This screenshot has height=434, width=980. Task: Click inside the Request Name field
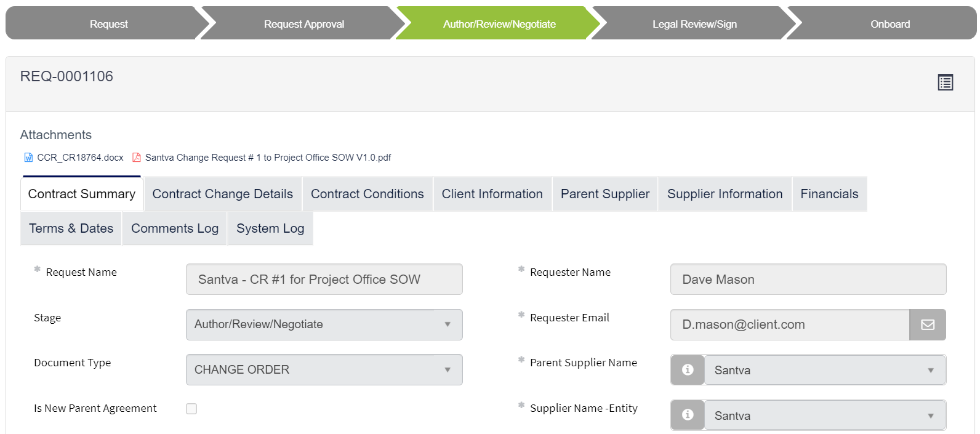click(x=324, y=279)
